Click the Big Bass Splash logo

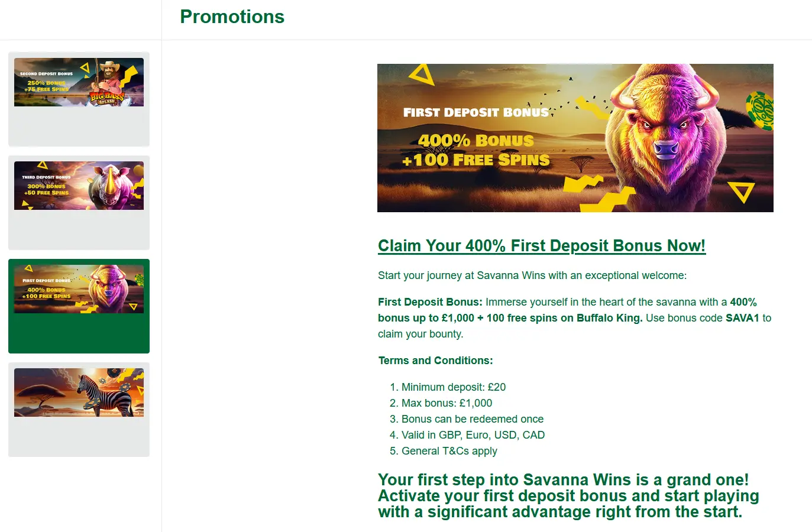coord(107,97)
